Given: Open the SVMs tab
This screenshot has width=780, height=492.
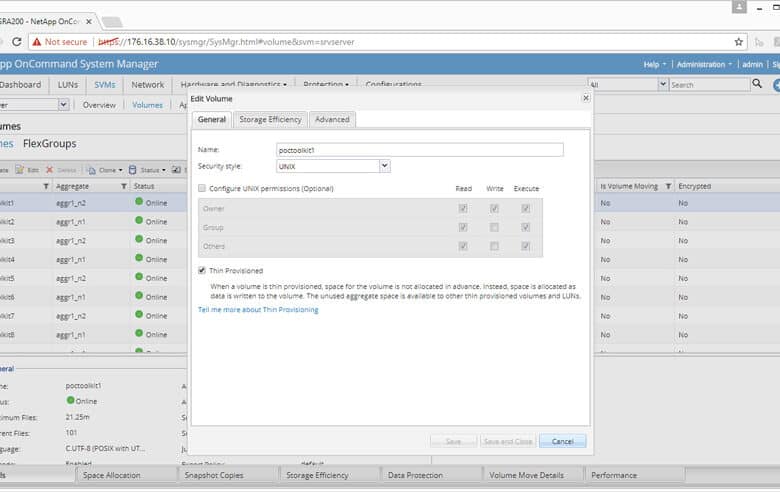Looking at the screenshot, I should [104, 85].
